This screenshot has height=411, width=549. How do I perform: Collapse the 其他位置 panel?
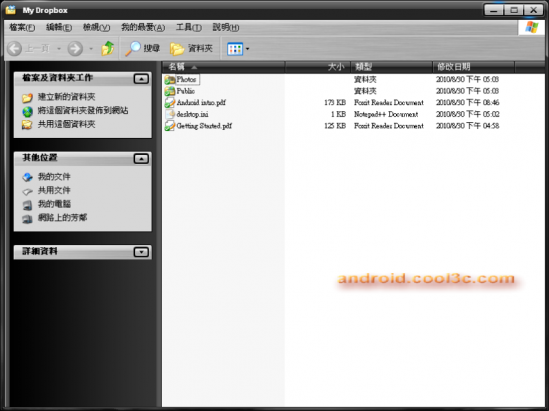tap(141, 159)
